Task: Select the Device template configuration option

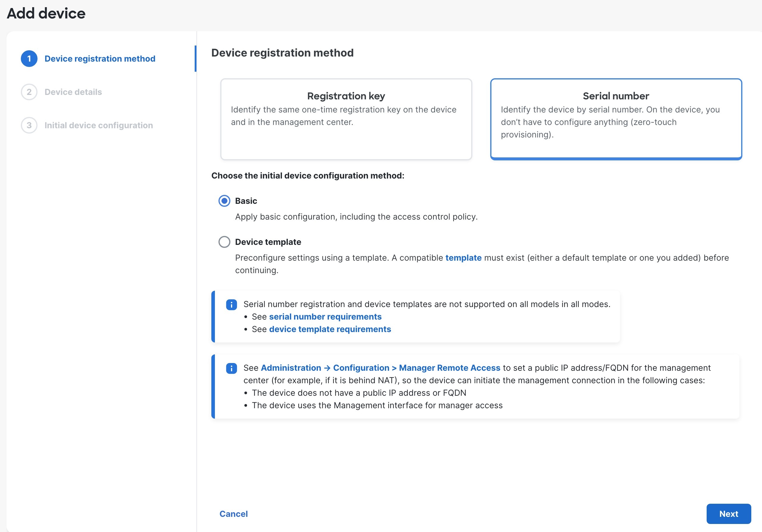Action: click(x=268, y=242)
